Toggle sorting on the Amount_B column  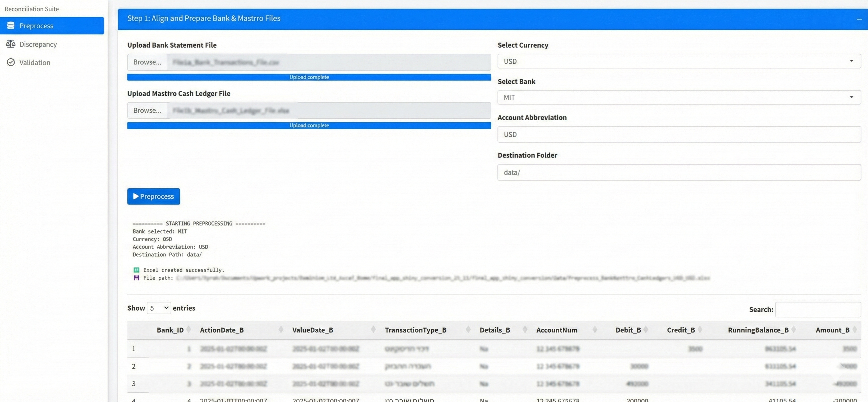tap(855, 330)
